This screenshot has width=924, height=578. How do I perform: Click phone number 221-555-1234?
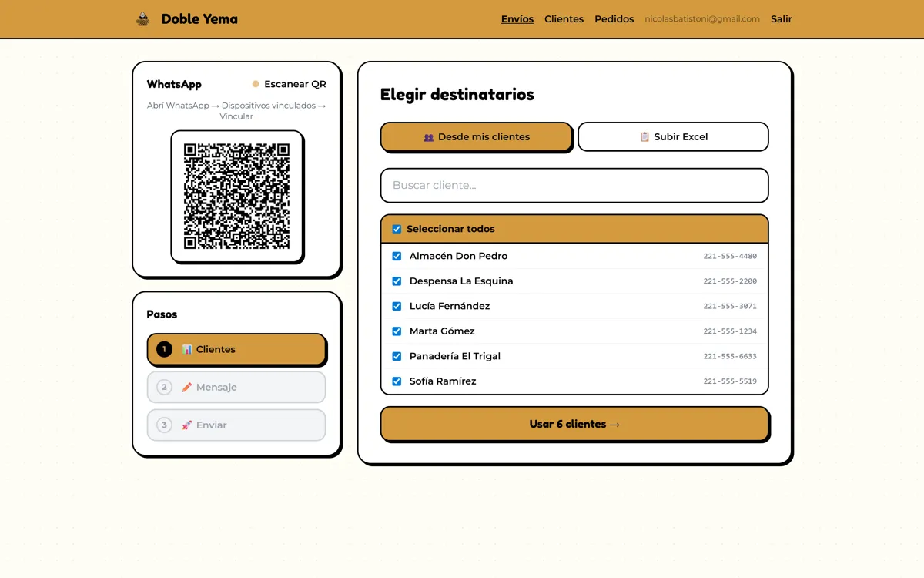[730, 331]
